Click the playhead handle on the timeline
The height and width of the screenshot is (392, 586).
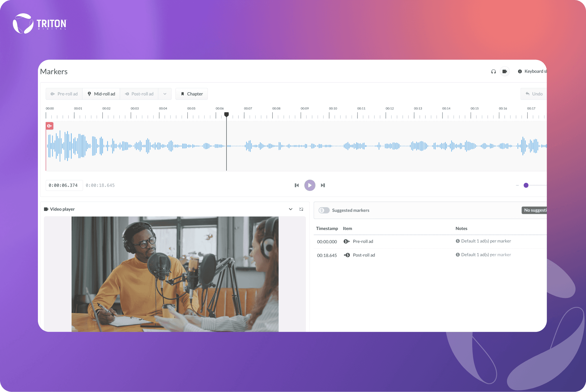226,115
